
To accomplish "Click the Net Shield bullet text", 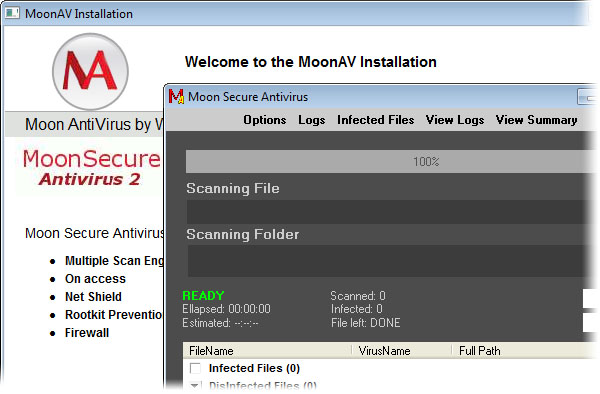I will tap(93, 297).
